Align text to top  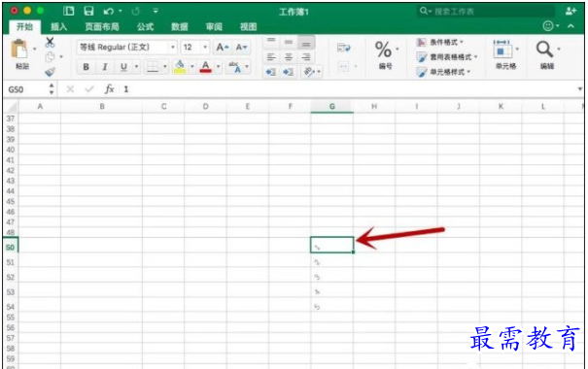coord(271,41)
